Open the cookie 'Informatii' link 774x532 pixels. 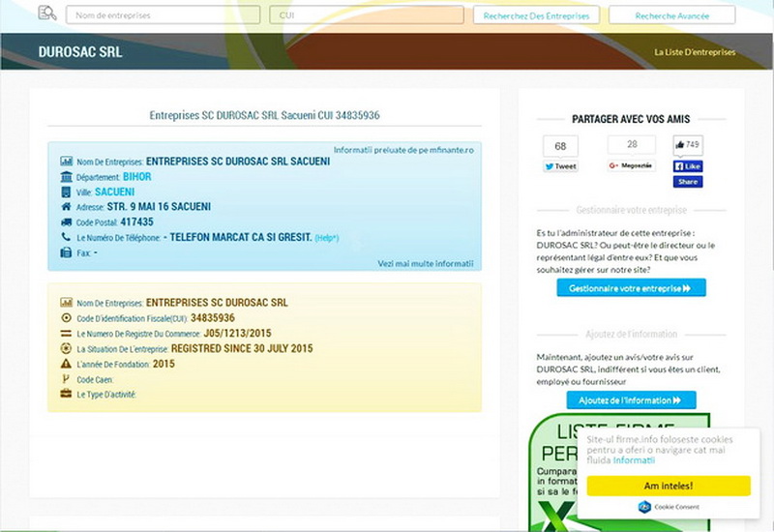click(x=634, y=460)
